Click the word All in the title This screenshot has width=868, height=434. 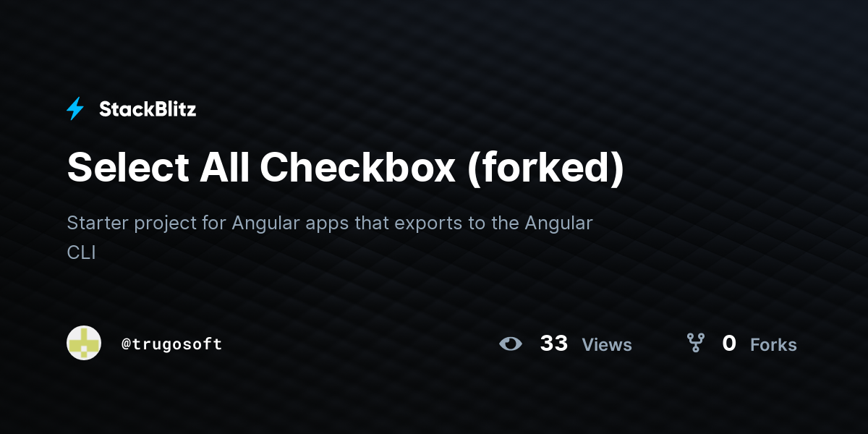pyautogui.click(x=224, y=168)
